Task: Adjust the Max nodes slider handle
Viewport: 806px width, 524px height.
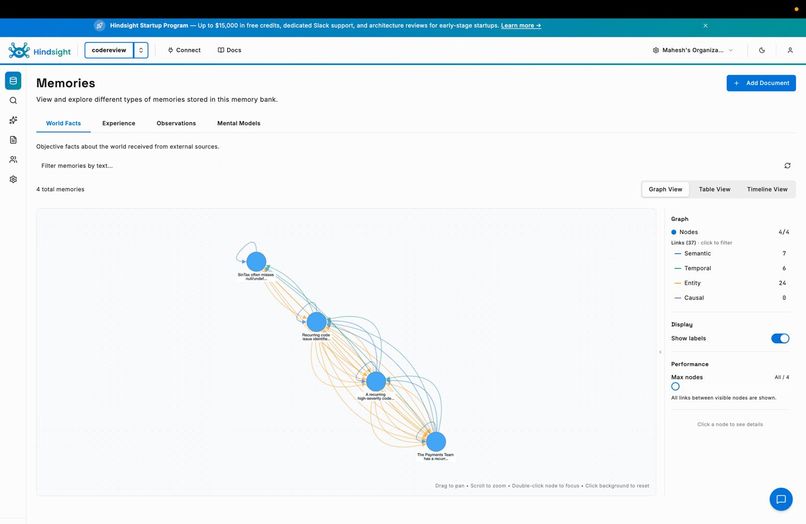Action: tap(675, 386)
